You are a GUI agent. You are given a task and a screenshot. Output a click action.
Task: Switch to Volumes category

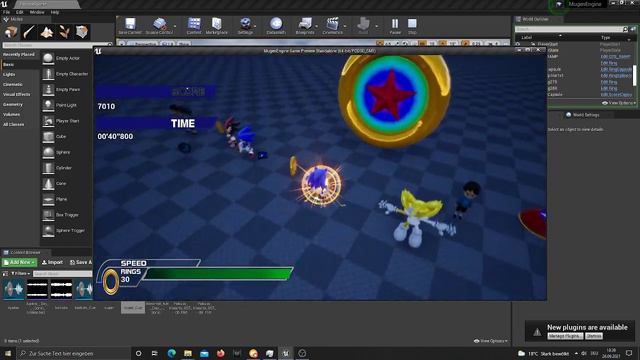(x=19, y=114)
